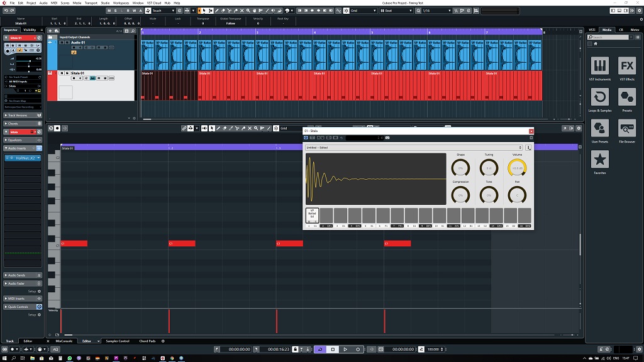The height and width of the screenshot is (362, 644).
Task: Expand the Track Versions inspector section
Action: tap(23, 116)
